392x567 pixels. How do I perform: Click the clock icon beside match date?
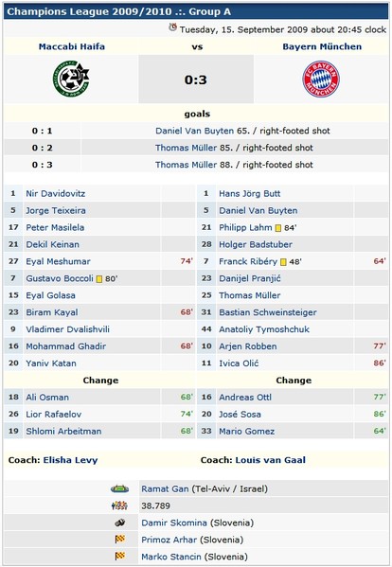tap(173, 27)
